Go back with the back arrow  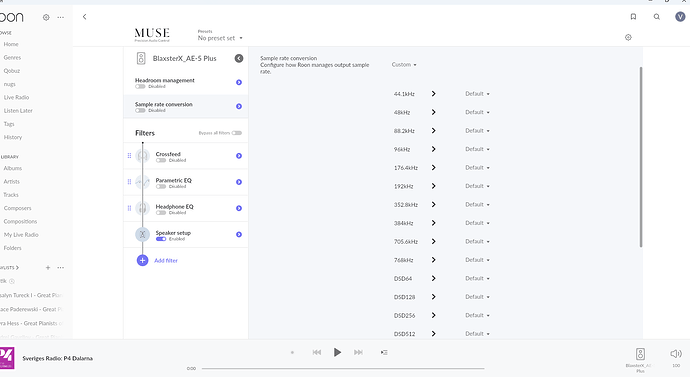click(x=84, y=17)
